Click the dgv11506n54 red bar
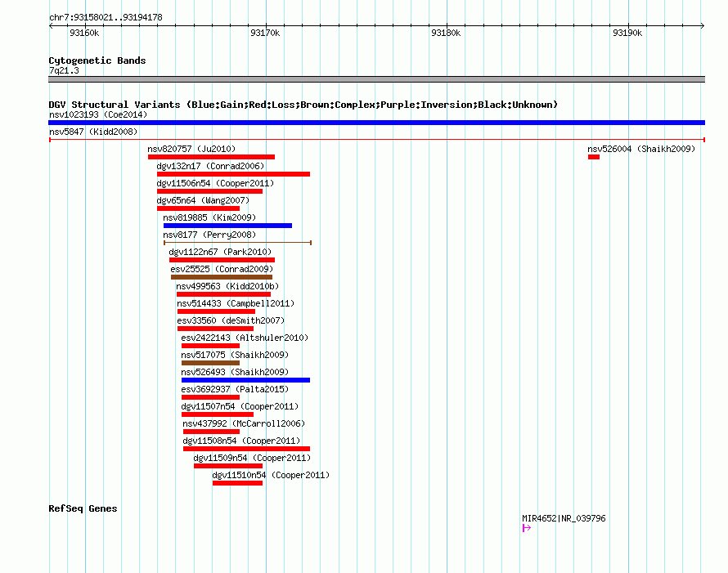Screen dimensions: 728x573 pos(210,191)
